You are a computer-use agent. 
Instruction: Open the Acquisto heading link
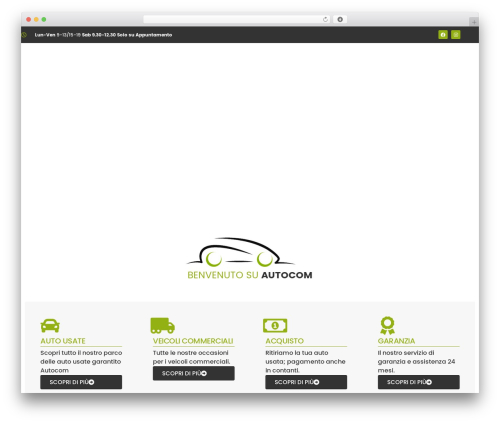(x=284, y=341)
